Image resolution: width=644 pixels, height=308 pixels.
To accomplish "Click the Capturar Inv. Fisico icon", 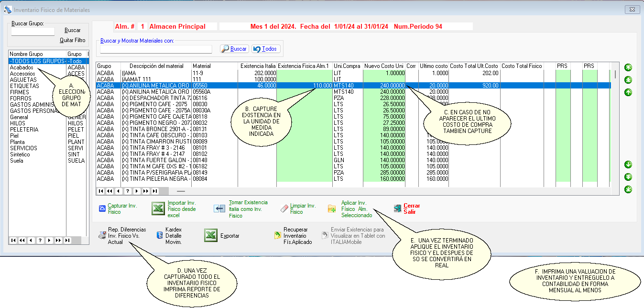I will [102, 209].
